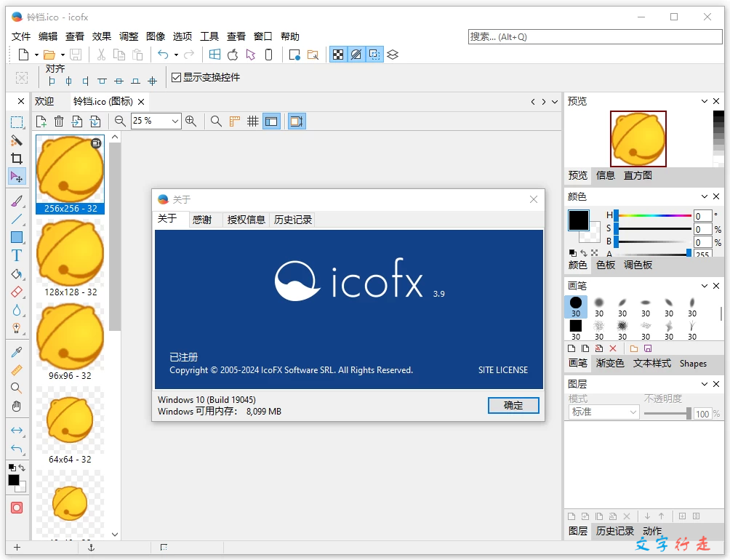This screenshot has height=560, width=730.
Task: Switch to the 直方图 tab
Action: coord(638,175)
